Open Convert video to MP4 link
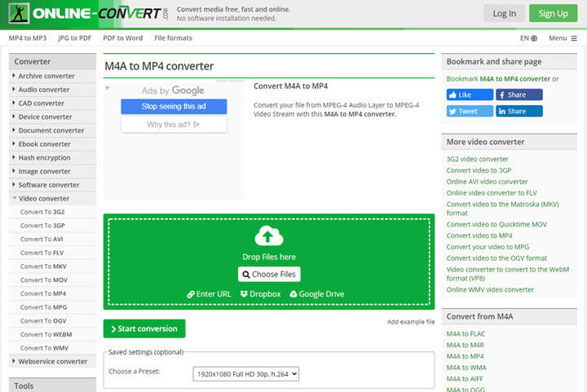 tap(479, 236)
